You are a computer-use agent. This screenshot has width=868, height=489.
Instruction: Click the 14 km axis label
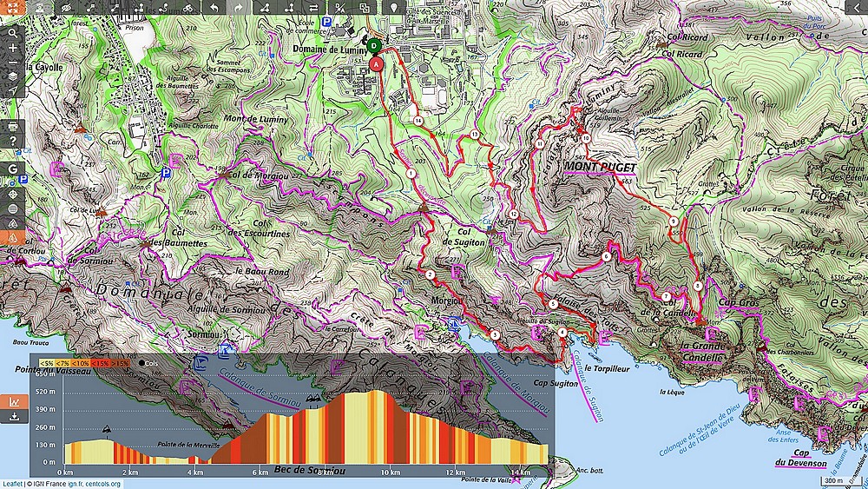pyautogui.click(x=520, y=472)
